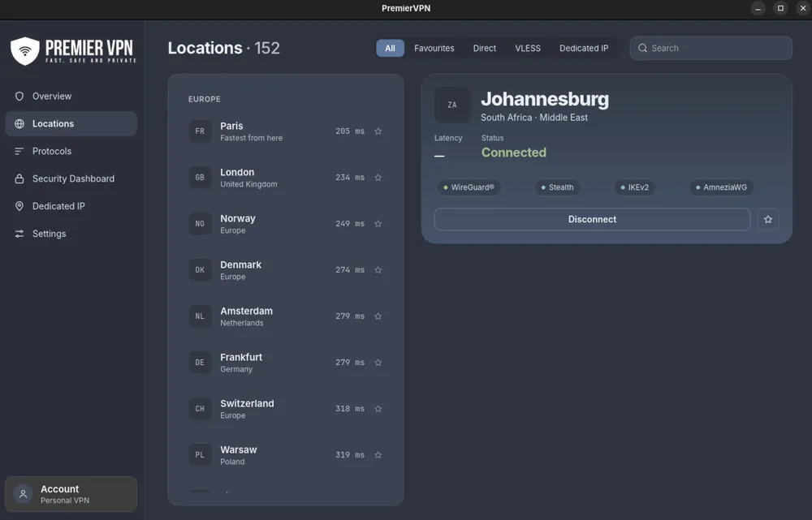Click the ZA badge next to Johannesburg

click(x=452, y=105)
